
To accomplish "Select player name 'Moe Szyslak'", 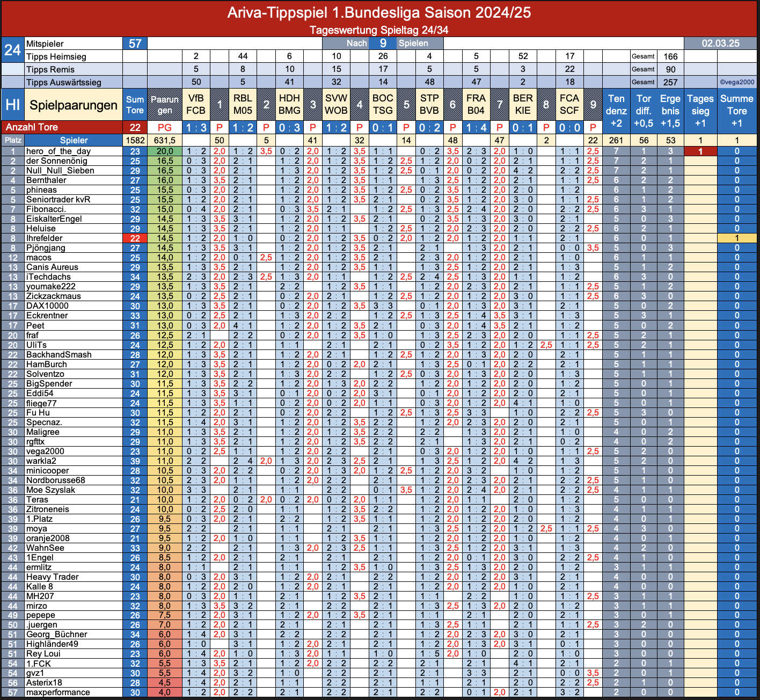I will (x=50, y=490).
